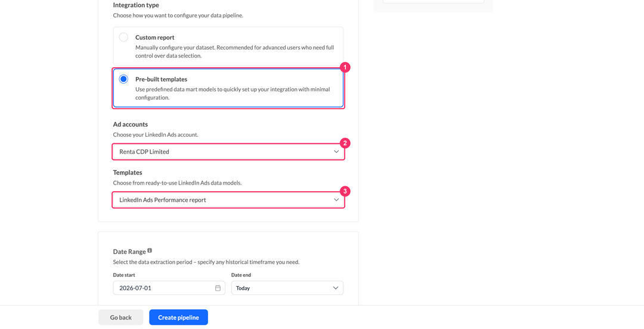Open calendar picker icon in Date start

pyautogui.click(x=218, y=288)
